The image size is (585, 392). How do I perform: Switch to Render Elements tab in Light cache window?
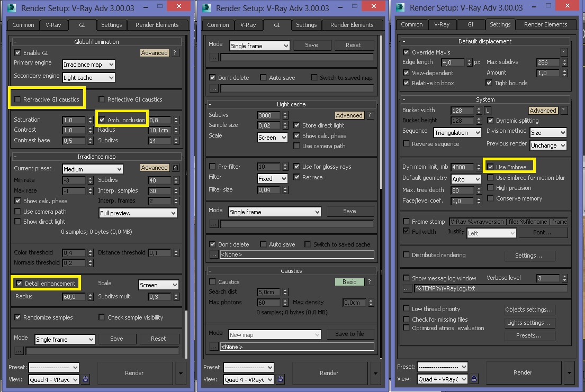click(352, 25)
